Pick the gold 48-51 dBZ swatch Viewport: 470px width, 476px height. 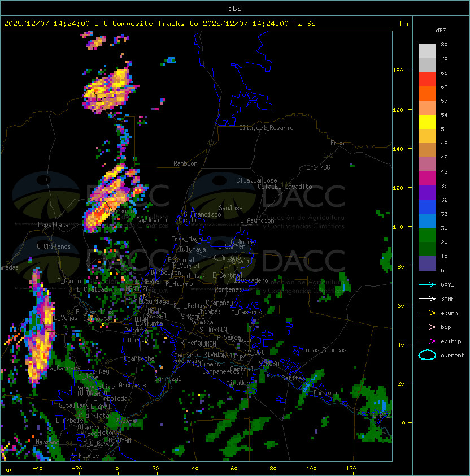point(427,136)
